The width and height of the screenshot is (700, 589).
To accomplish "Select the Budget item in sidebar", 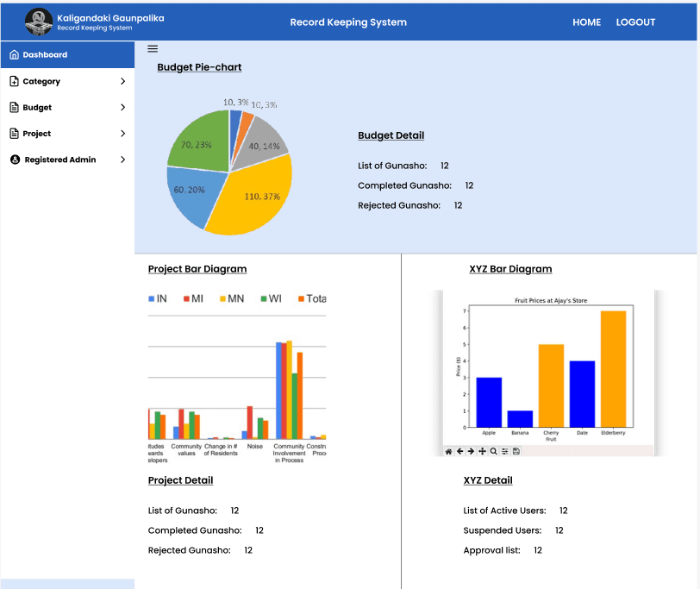I will (x=37, y=108).
